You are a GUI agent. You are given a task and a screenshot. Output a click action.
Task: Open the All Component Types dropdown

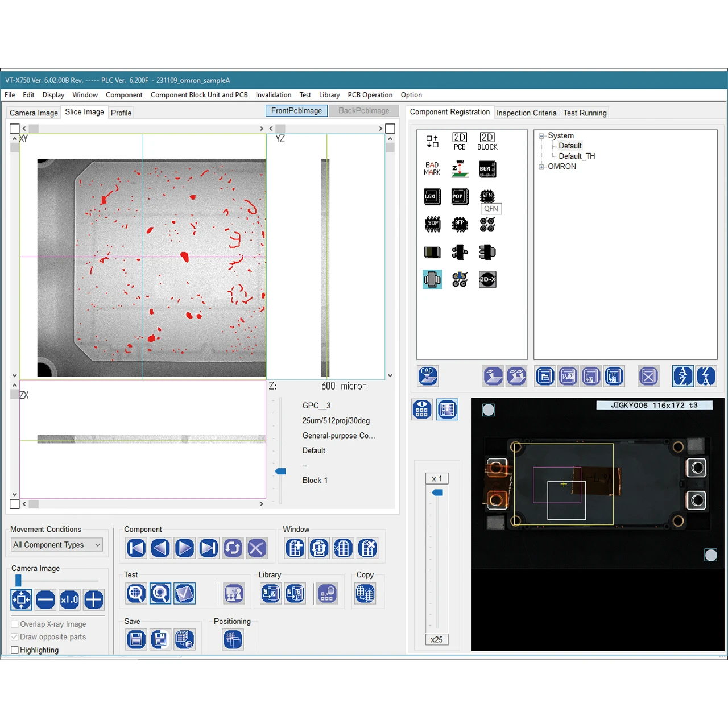[57, 545]
